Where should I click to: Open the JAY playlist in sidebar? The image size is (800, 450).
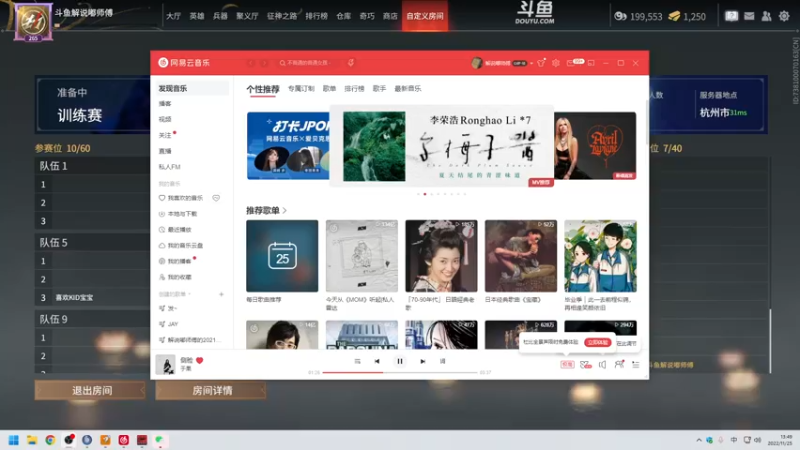pos(172,324)
